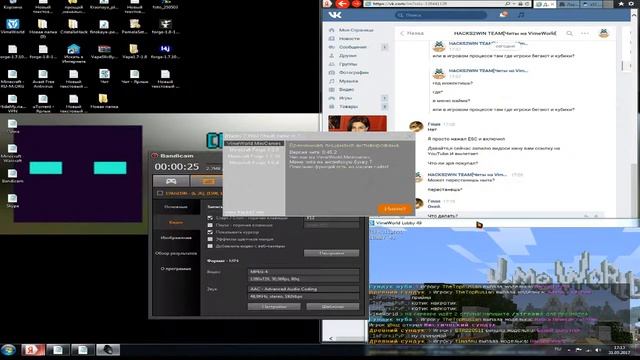Click browser red back arrow button
Screen dimensions: 640x360
click(x=342, y=4)
